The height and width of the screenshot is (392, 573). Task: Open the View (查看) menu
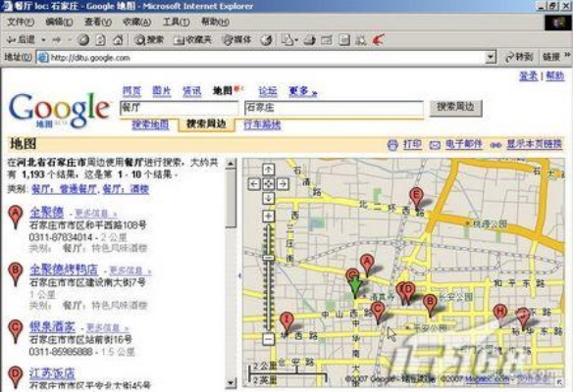point(97,23)
